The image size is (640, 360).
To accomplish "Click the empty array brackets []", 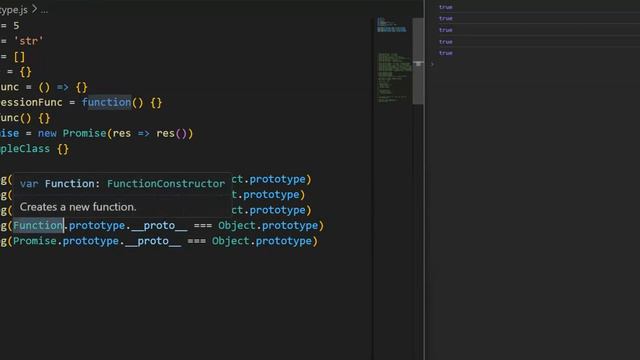I will [19, 57].
